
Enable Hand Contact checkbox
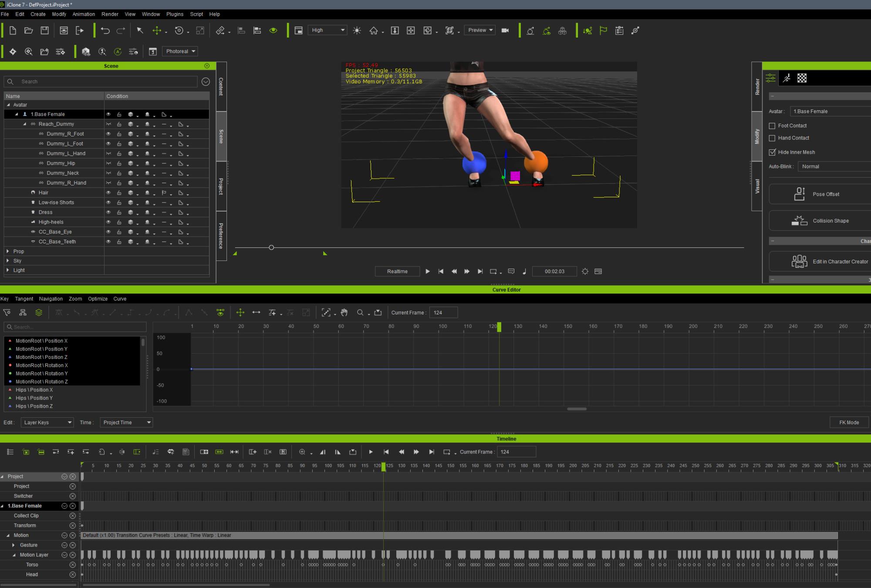click(772, 138)
